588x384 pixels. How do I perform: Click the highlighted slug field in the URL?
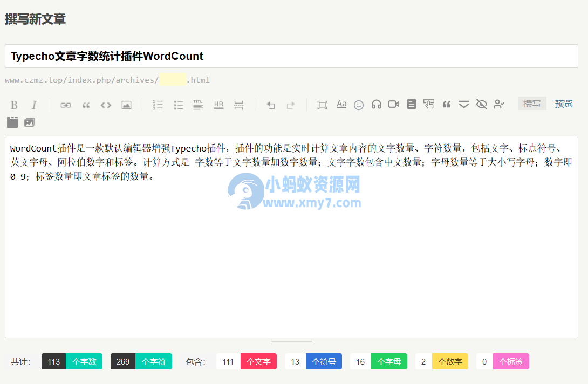pos(173,80)
